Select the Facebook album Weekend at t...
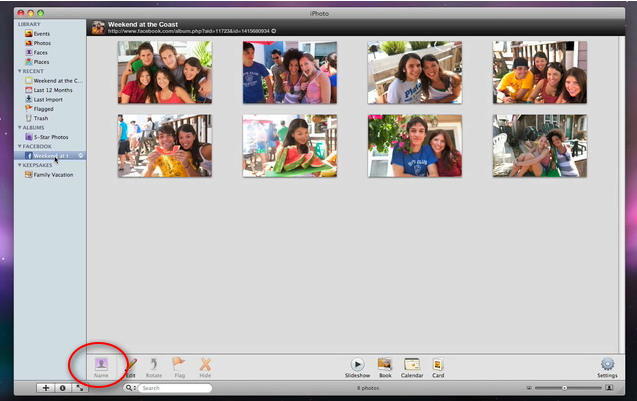637x401 pixels. coord(50,156)
